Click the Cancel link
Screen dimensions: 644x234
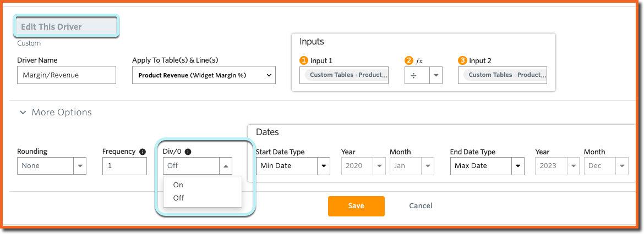tap(421, 206)
